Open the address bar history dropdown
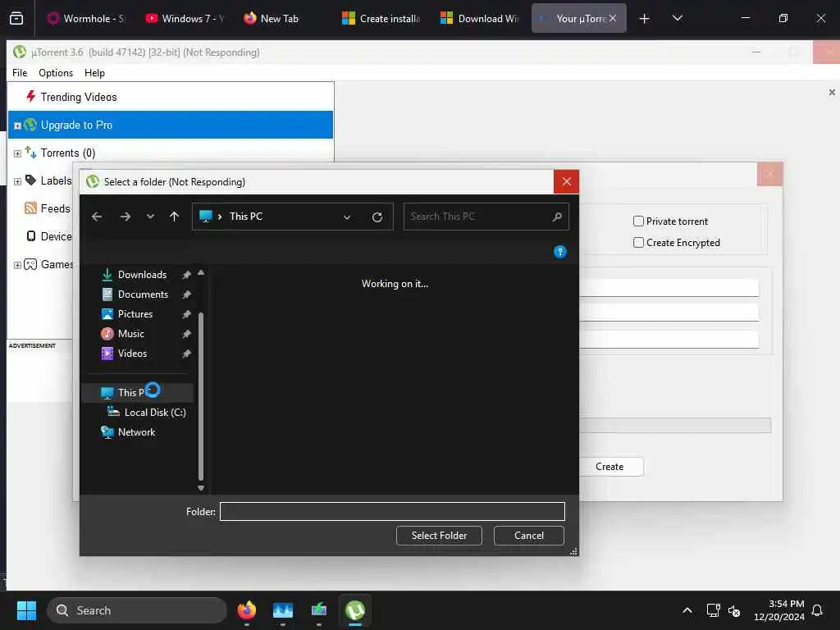Viewport: 840px width, 630px height. point(347,217)
